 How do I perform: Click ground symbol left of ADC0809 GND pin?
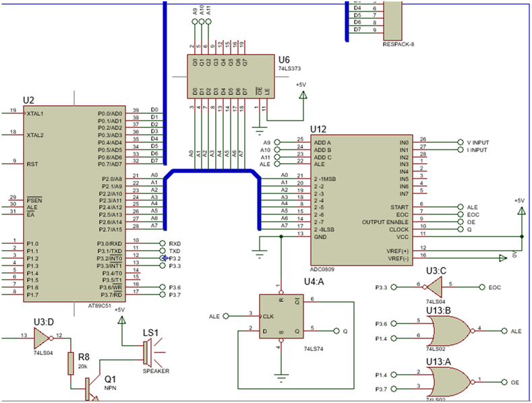pos(260,255)
